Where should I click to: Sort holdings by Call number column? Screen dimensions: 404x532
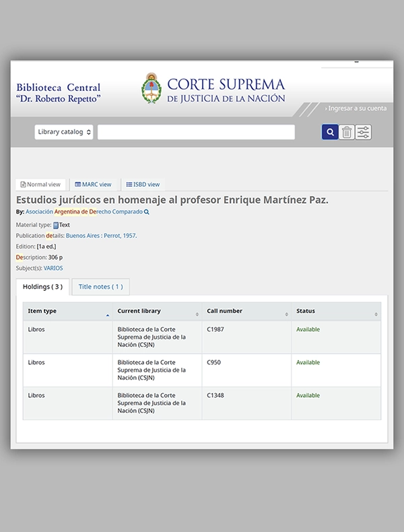(x=247, y=311)
